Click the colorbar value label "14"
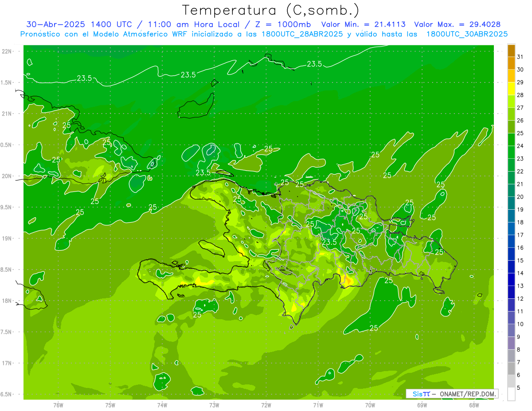This screenshot has width=532, height=411. coord(520,273)
